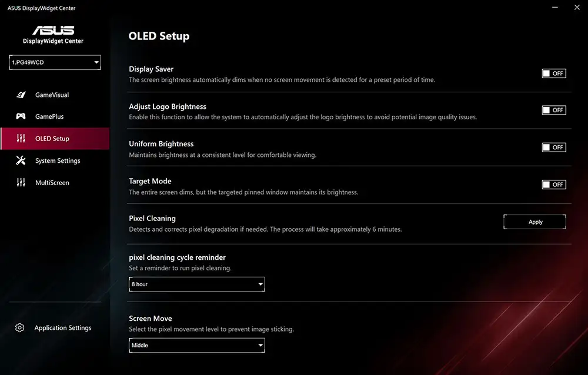This screenshot has width=588, height=375.
Task: Go to the System Settings section
Action: tap(58, 160)
